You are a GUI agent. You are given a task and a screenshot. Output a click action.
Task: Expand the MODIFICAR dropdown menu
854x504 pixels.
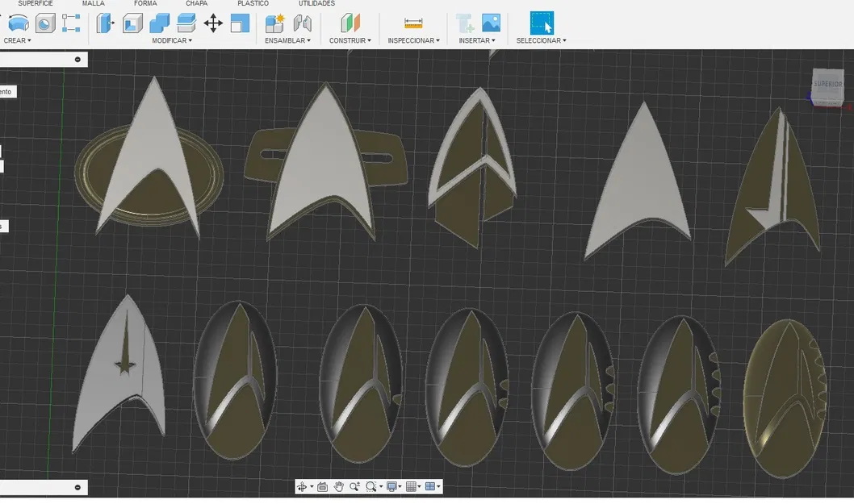click(170, 40)
